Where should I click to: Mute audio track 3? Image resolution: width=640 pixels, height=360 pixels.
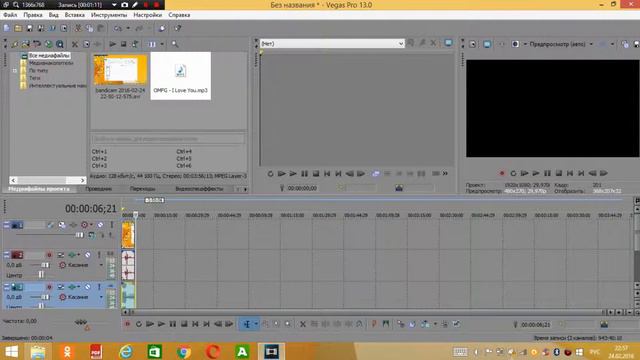click(88, 287)
